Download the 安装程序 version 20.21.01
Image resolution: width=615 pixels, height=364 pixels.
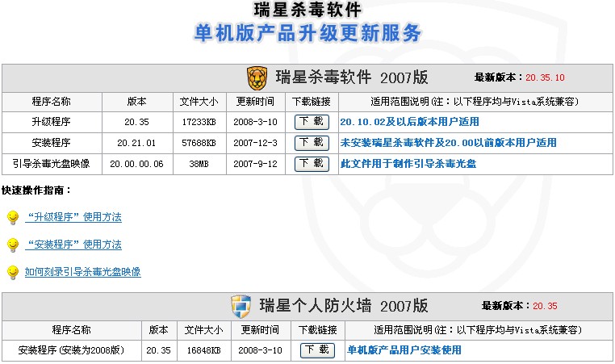312,143
